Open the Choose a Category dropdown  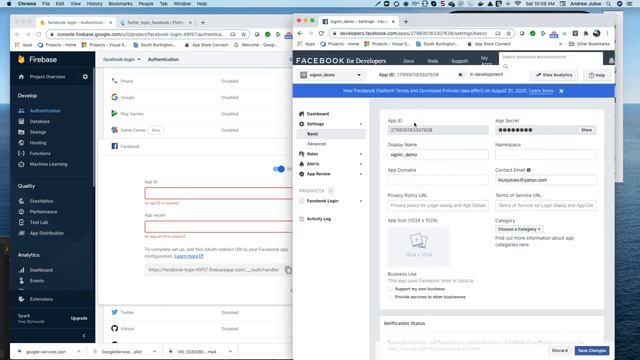(x=519, y=229)
